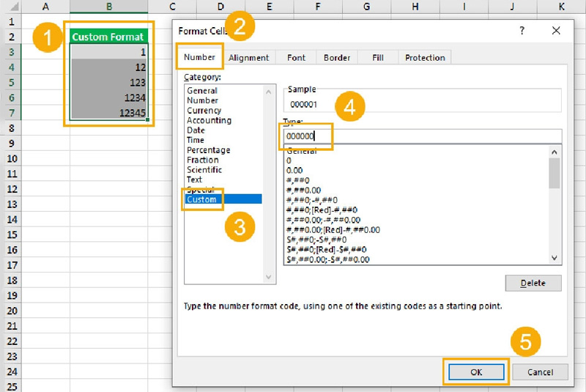
Task: Switch to the Border tab
Action: coord(337,58)
